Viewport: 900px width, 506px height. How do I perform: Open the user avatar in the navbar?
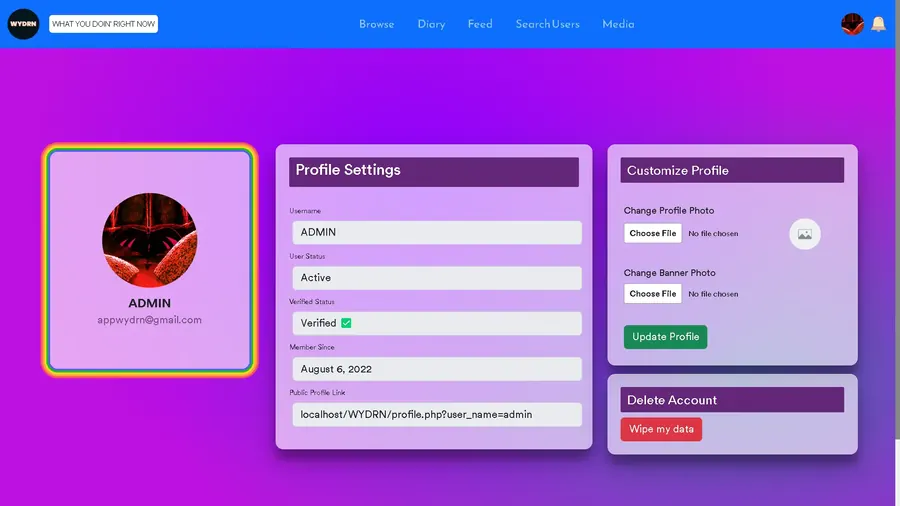pyautogui.click(x=852, y=24)
